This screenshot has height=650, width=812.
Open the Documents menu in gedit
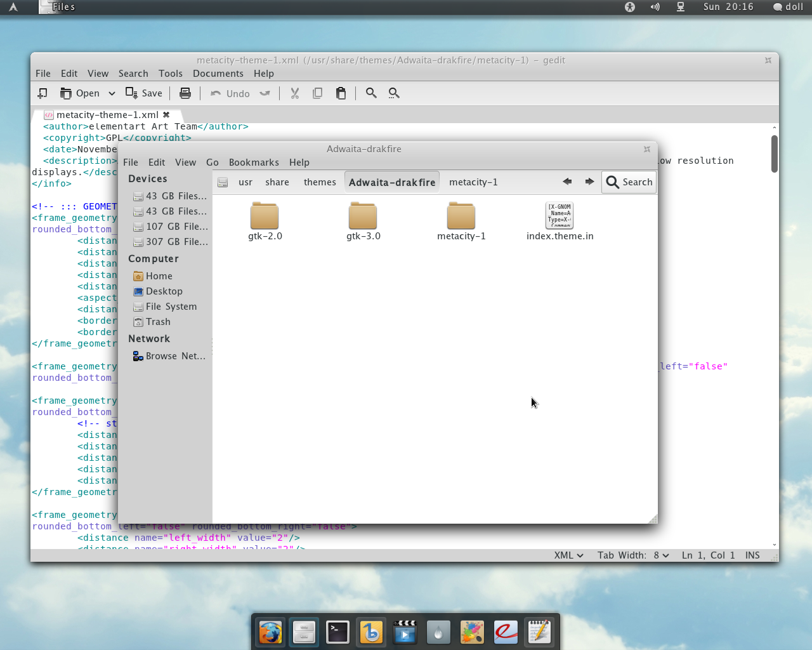click(x=218, y=74)
